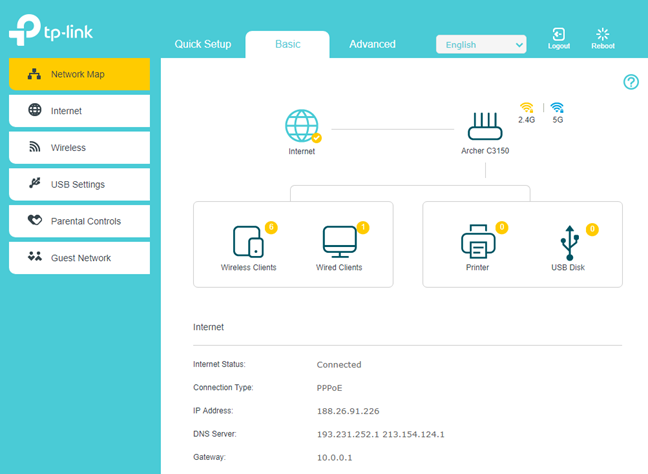Click the DNS server addresses value
Viewport: 648px width, 474px height.
(381, 434)
